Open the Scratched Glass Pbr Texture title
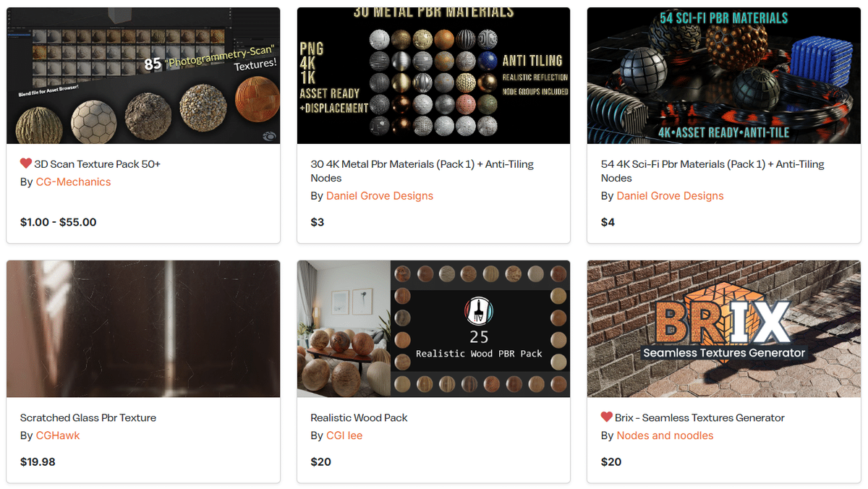The height and width of the screenshot is (489, 868). [x=88, y=417]
